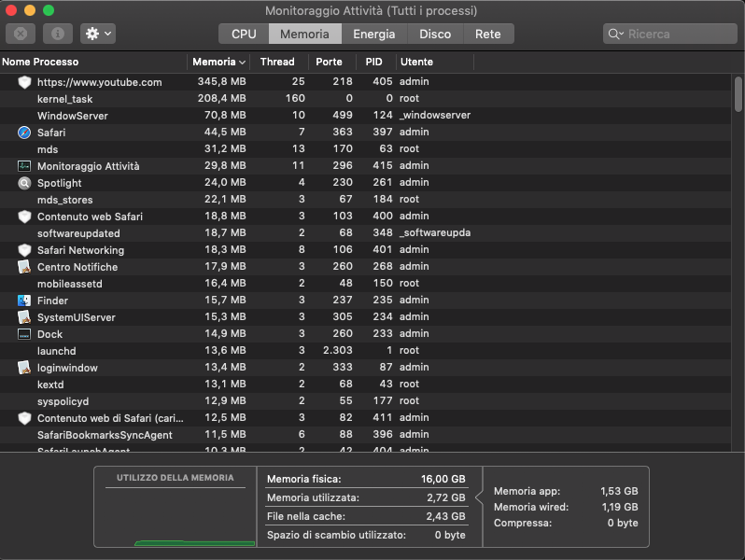Screen dimensions: 745x560
Task: Click the youtube.com process shield icon
Action: [x=24, y=82]
